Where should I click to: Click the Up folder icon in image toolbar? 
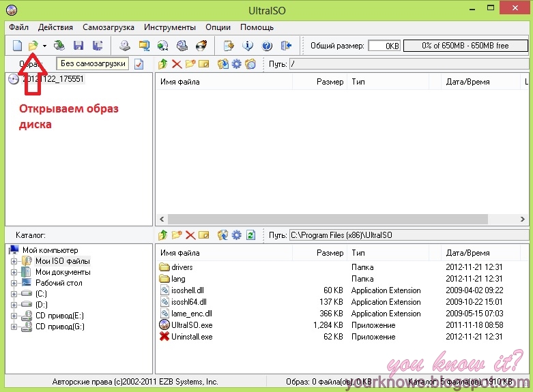[x=163, y=64]
